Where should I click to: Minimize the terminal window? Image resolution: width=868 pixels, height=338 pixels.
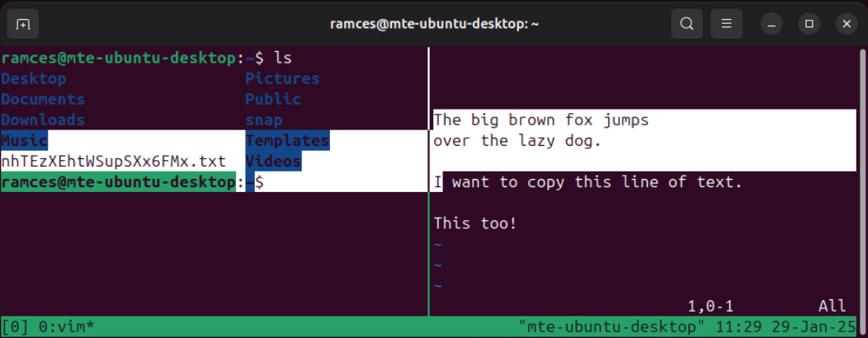pyautogui.click(x=771, y=24)
